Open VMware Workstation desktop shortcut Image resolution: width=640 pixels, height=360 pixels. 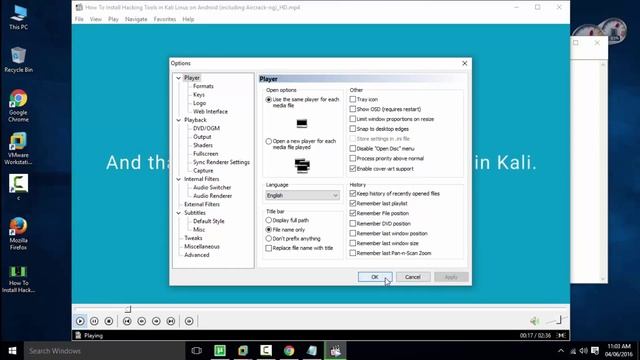coord(18,149)
